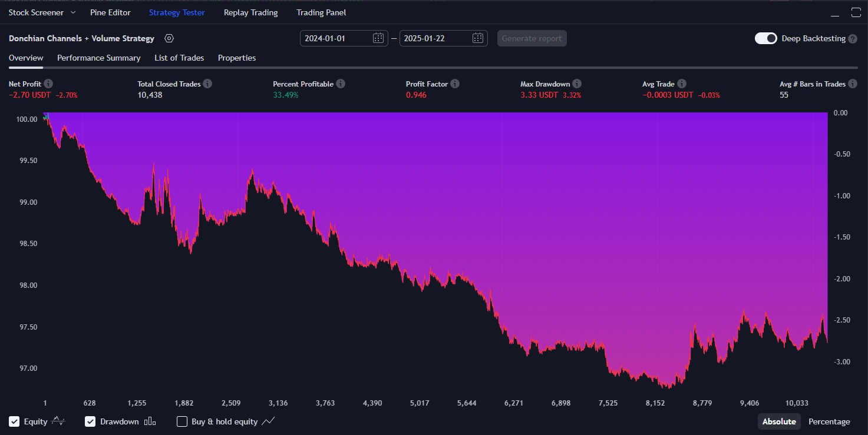Click the −0.0003 USDT avg trade value
Viewport: 868px width, 435px height.
[668, 95]
